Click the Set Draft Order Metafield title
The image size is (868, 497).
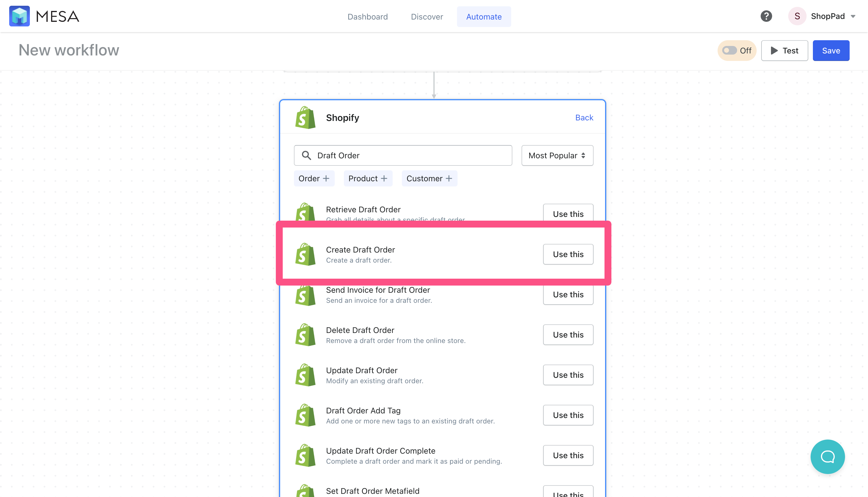pos(373,491)
